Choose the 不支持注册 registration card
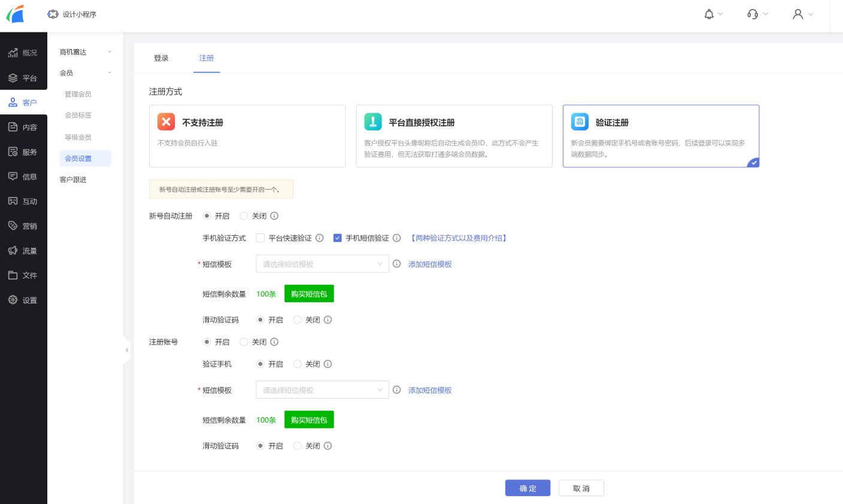Viewport: 843px width, 504px height. (x=247, y=136)
